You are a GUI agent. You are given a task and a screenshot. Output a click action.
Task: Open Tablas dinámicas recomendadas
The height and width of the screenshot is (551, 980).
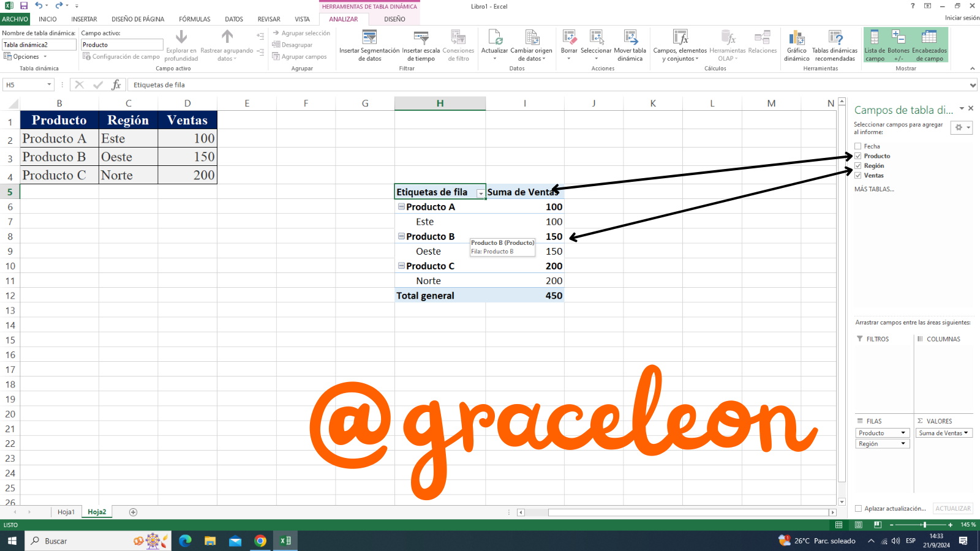pyautogui.click(x=835, y=45)
